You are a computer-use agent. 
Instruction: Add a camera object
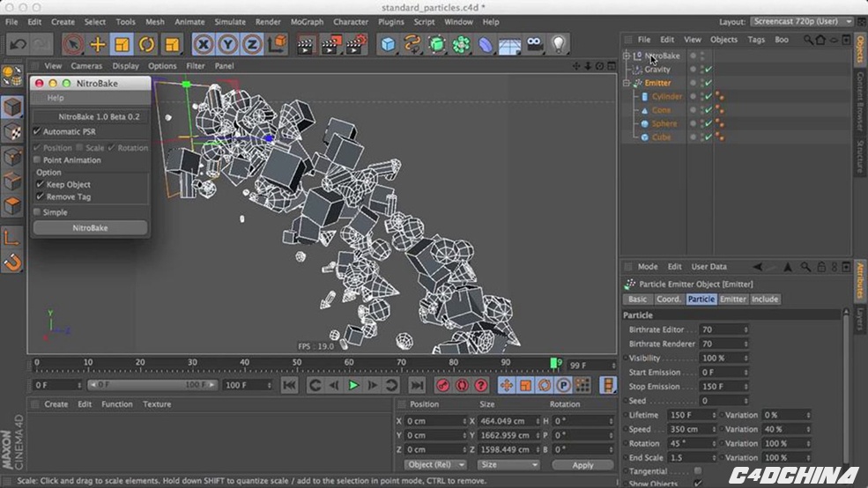click(x=534, y=44)
